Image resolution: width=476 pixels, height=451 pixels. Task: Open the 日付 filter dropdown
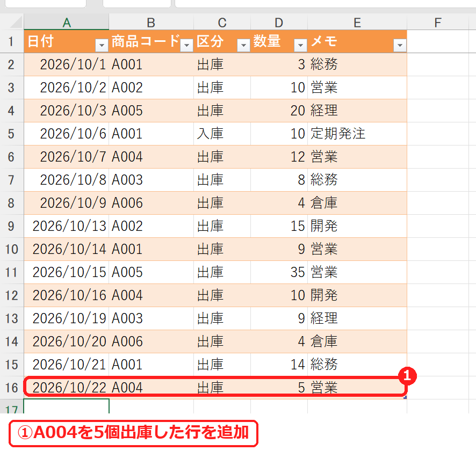(102, 46)
